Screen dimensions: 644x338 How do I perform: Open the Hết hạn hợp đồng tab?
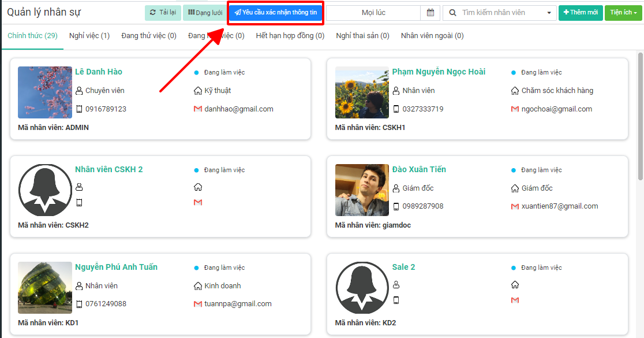coord(290,36)
